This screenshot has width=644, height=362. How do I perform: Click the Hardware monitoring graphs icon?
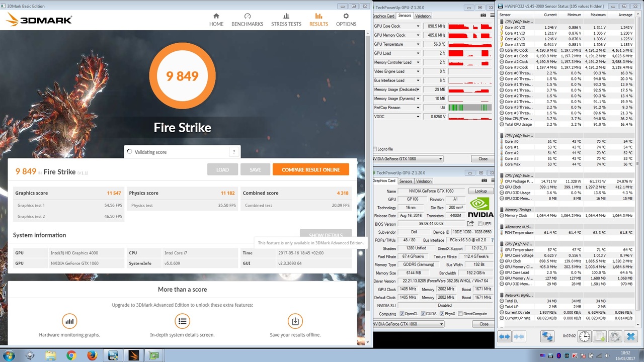(x=69, y=321)
